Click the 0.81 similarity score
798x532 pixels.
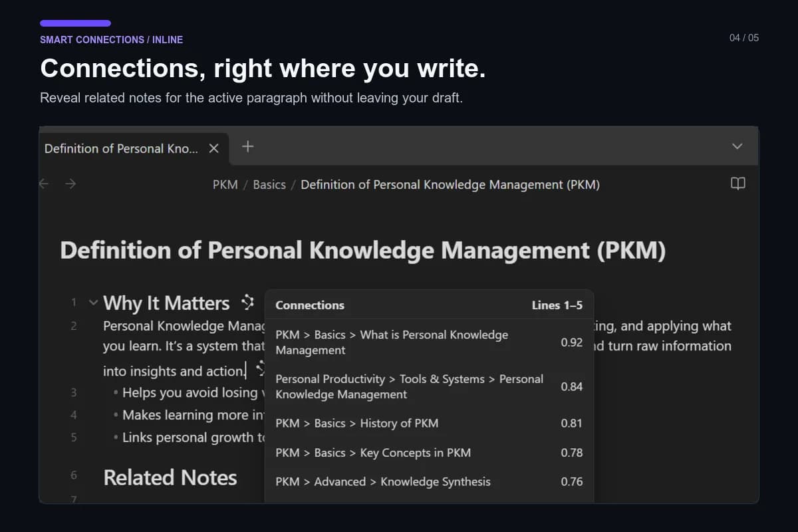coord(571,423)
